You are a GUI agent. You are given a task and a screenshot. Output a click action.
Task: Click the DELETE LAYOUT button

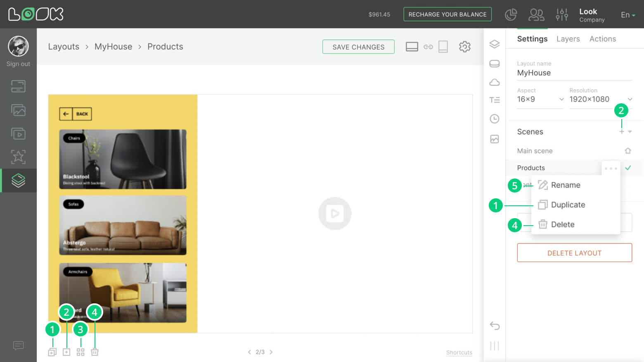pos(574,253)
